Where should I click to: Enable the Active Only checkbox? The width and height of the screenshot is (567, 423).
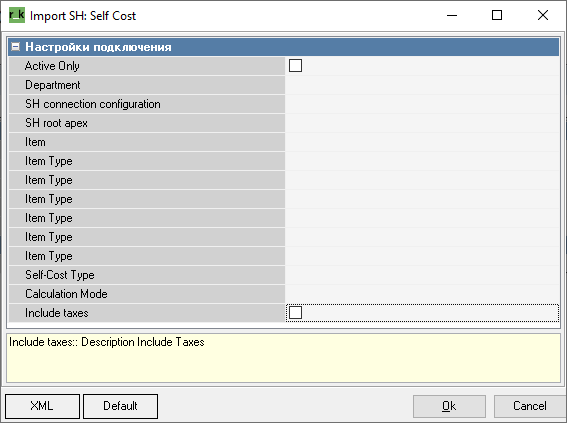click(x=295, y=66)
